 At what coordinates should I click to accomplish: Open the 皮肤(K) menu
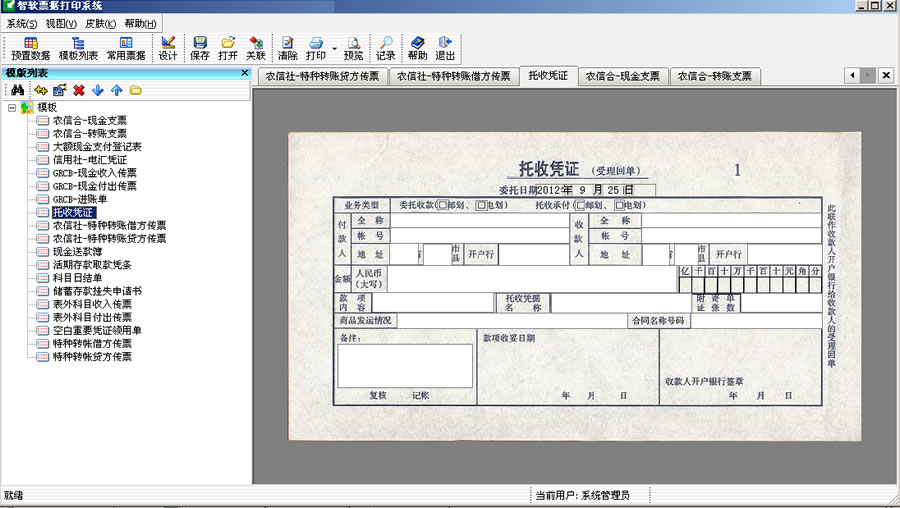100,24
